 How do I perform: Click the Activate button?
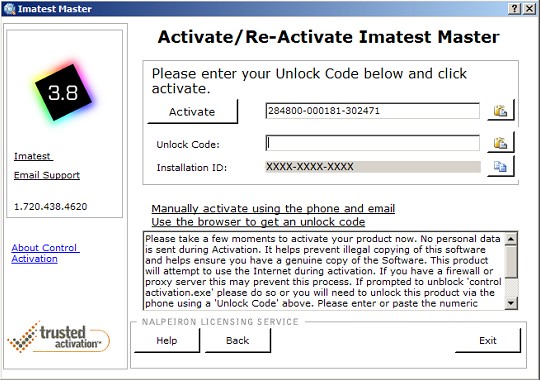192,112
